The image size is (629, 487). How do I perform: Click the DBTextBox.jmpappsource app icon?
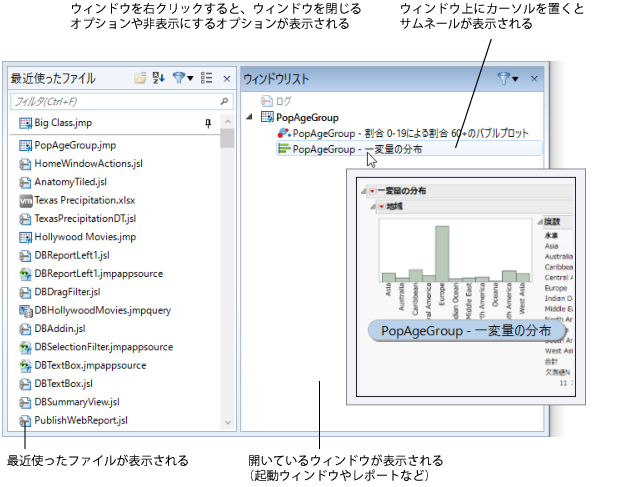tap(25, 366)
